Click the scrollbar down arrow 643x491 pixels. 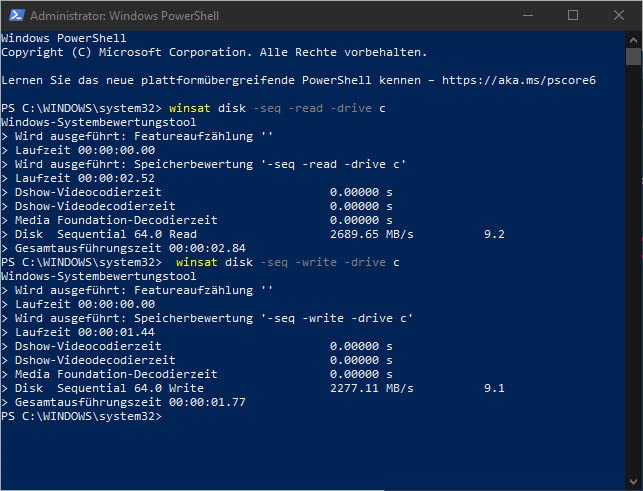[x=634, y=481]
